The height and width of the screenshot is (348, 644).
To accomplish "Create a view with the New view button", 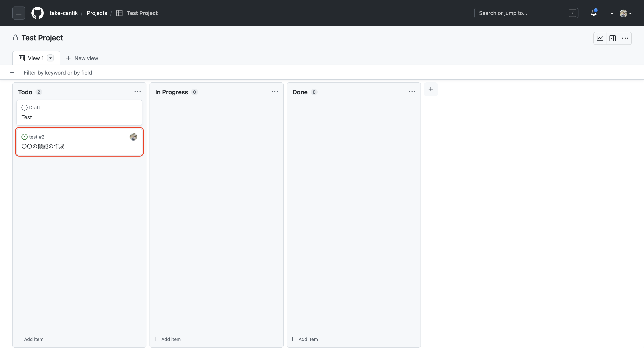I will 82,58.
